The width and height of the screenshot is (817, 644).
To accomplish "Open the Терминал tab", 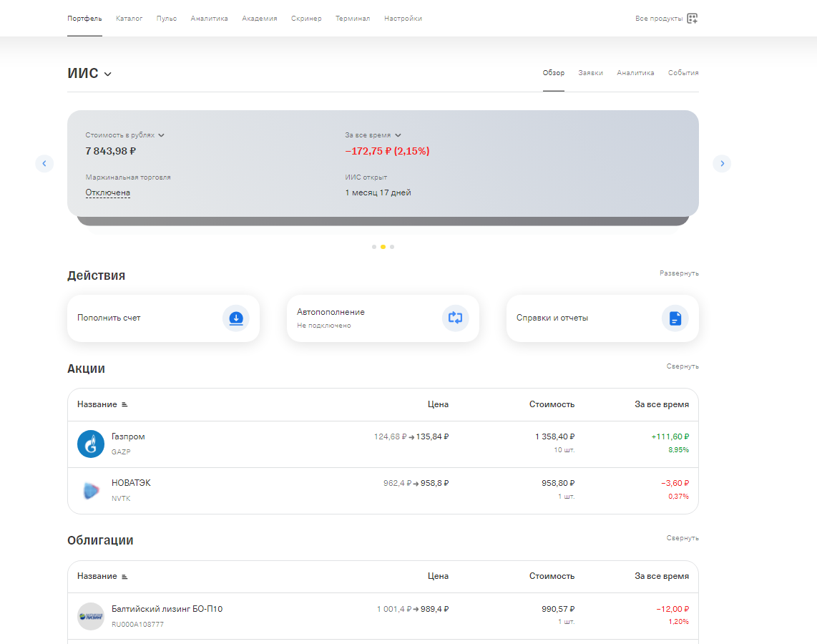I will pyautogui.click(x=353, y=18).
